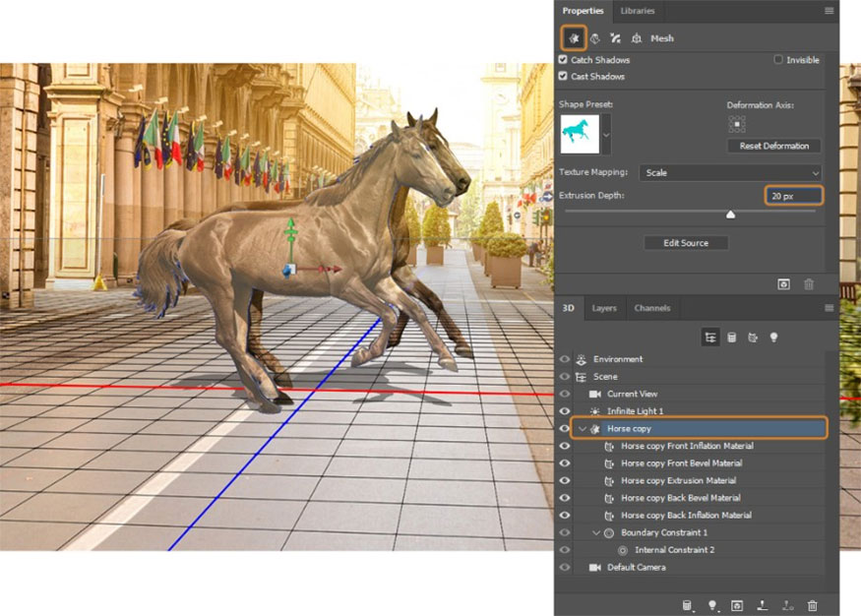The width and height of the screenshot is (861, 616).
Task: Filter 3D panel by Lights
Action: [773, 338]
